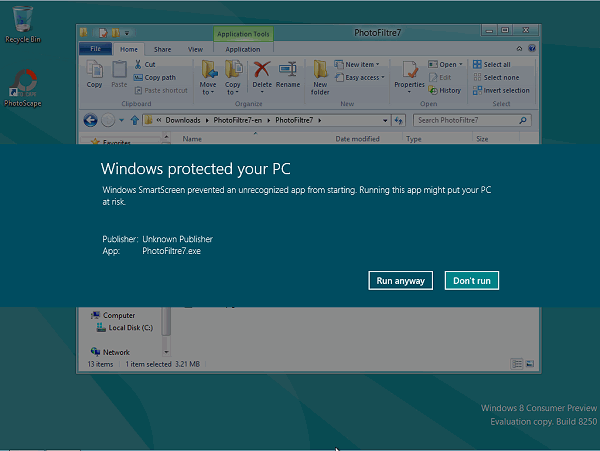Click Select all in Select group
The width and height of the screenshot is (600, 451).
coord(492,64)
